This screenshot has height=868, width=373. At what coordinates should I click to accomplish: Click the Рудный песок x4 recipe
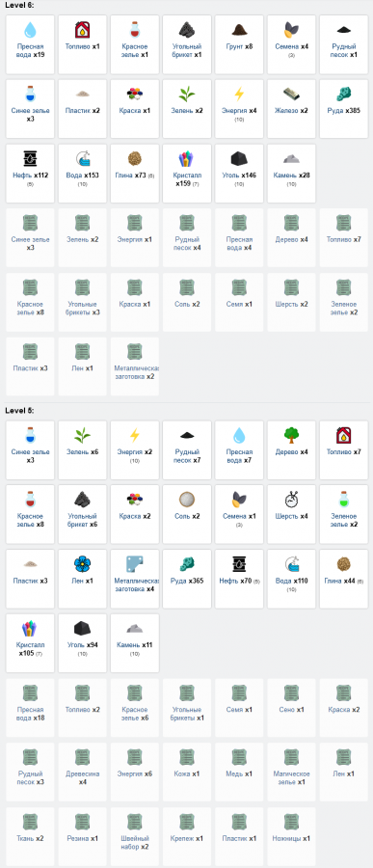[187, 237]
